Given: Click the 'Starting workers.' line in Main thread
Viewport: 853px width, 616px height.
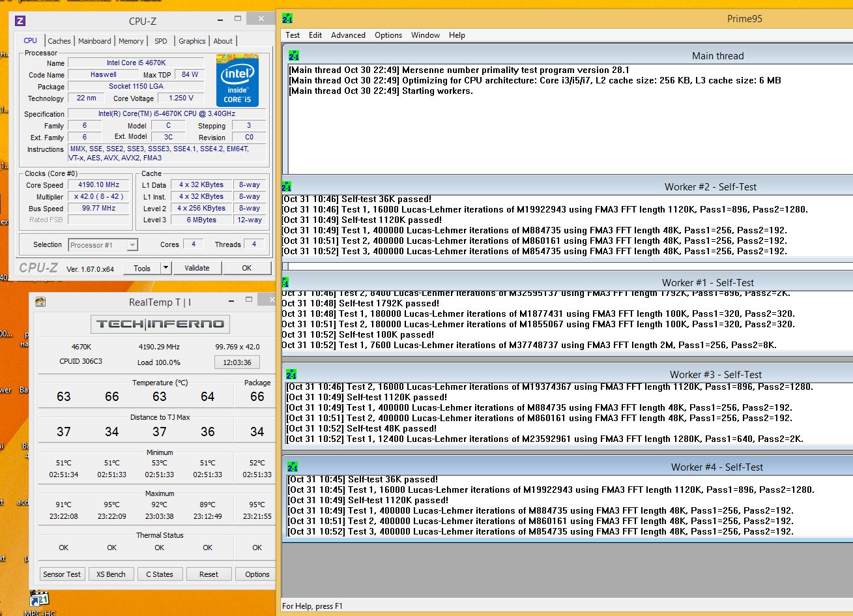Looking at the screenshot, I should (381, 91).
